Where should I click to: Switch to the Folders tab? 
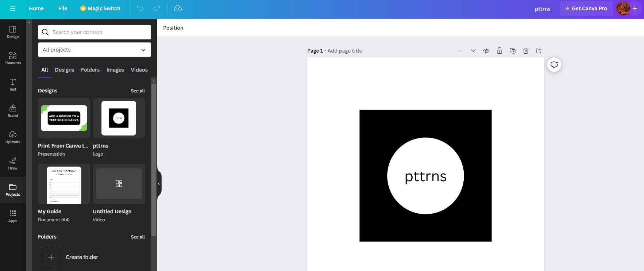[90, 70]
